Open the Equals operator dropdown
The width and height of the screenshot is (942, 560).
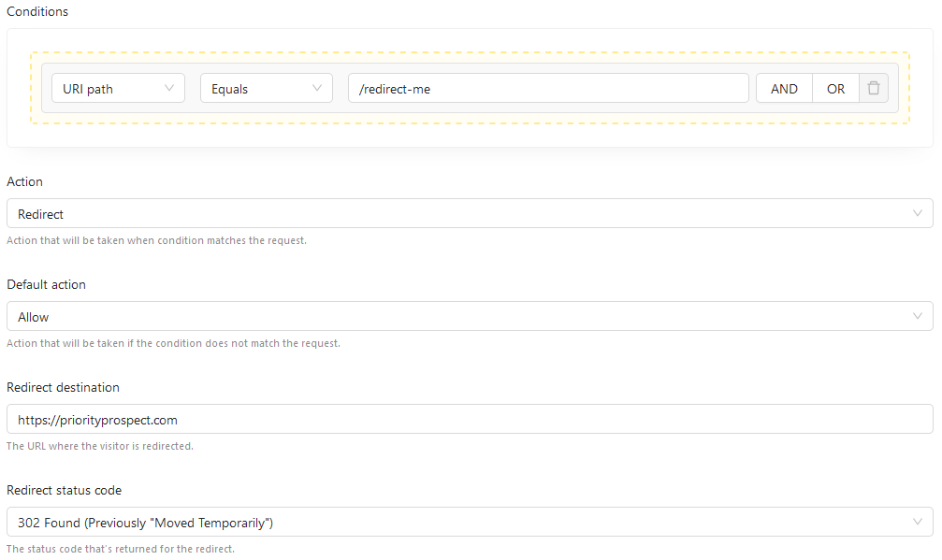tap(267, 88)
